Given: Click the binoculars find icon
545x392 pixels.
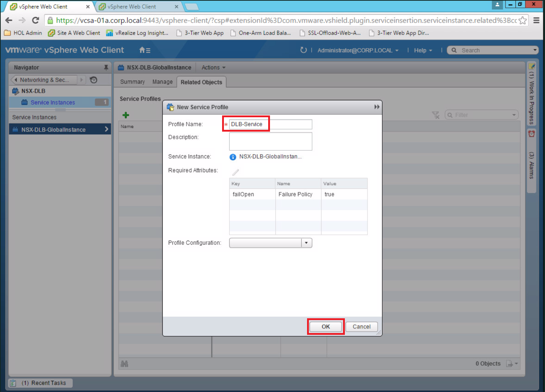Looking at the screenshot, I should [125, 364].
